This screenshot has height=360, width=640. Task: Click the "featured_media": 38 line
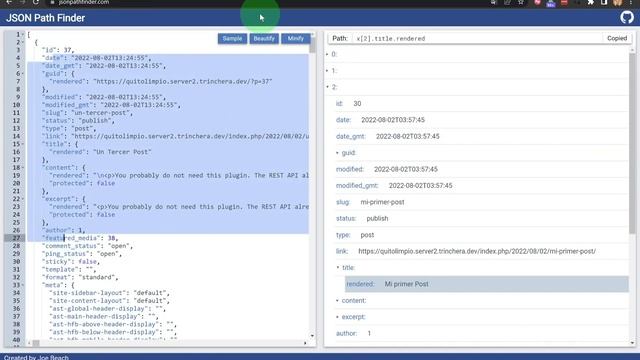click(x=80, y=238)
